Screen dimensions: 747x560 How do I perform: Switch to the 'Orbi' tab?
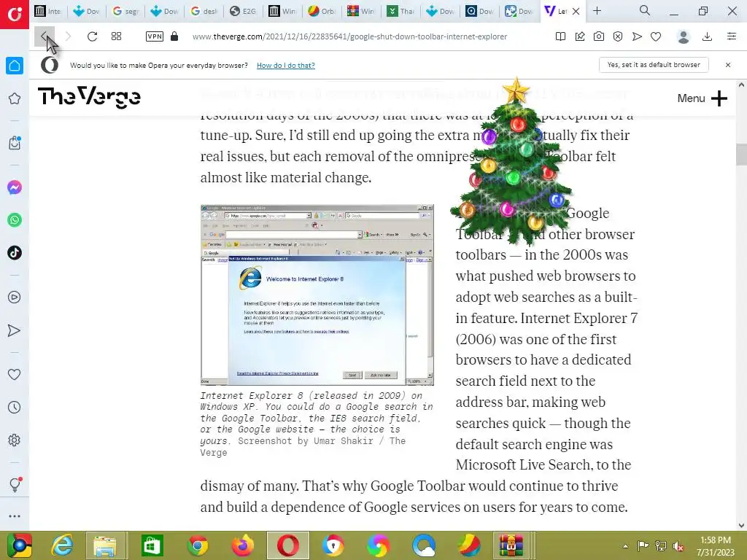click(x=321, y=11)
